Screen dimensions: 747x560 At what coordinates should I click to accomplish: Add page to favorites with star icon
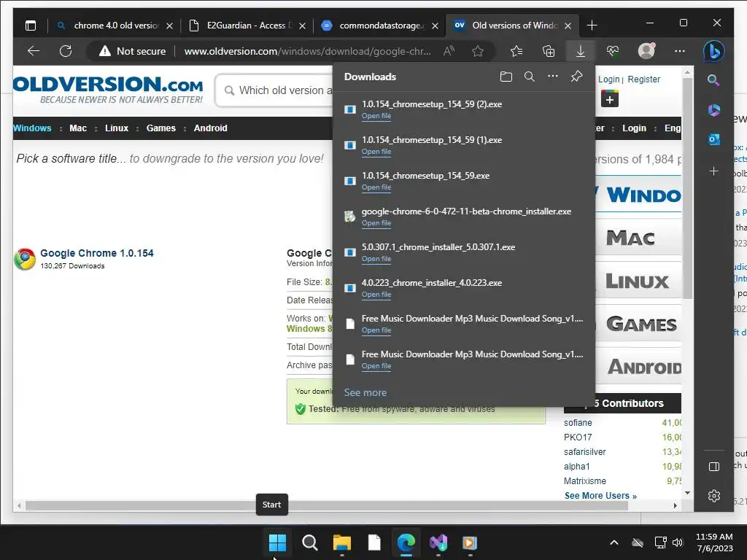point(478,51)
